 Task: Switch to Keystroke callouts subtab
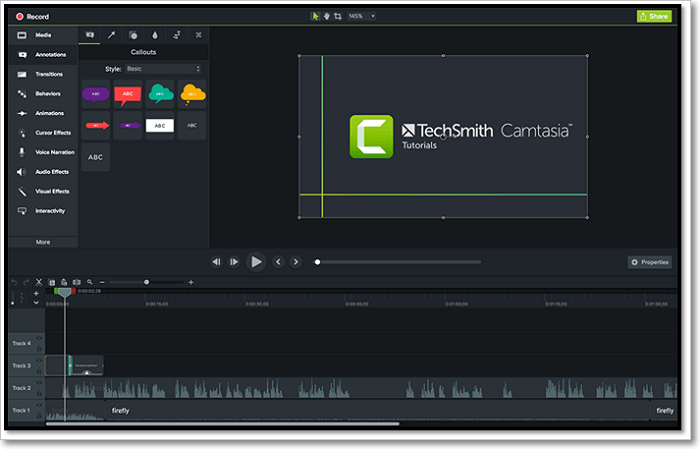tap(199, 35)
